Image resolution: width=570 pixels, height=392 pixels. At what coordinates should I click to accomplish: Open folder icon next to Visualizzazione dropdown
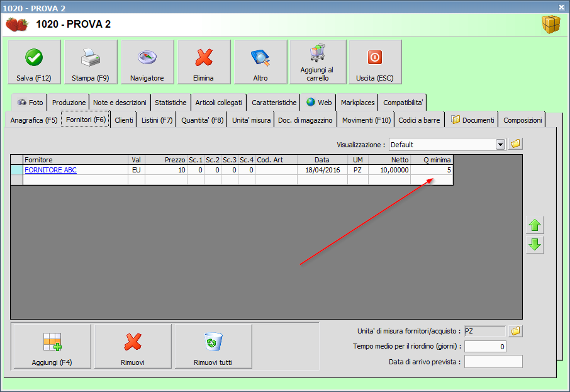click(x=515, y=144)
